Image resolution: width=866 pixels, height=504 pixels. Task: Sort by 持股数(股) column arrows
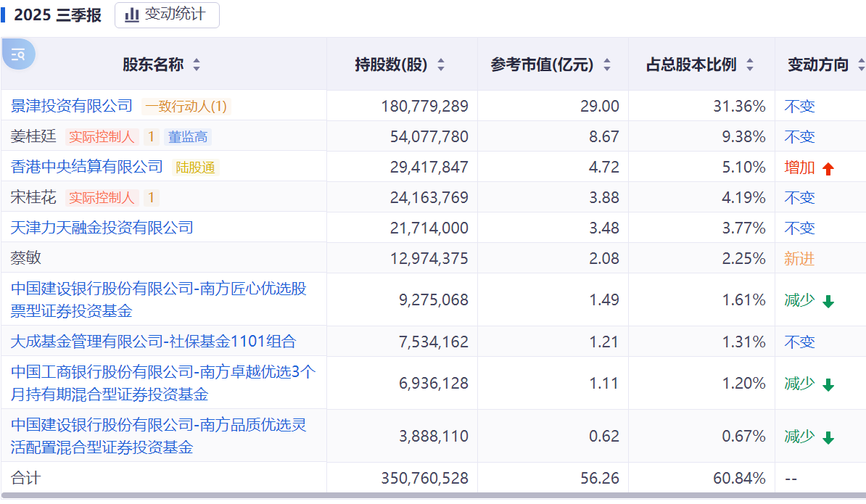(441, 65)
